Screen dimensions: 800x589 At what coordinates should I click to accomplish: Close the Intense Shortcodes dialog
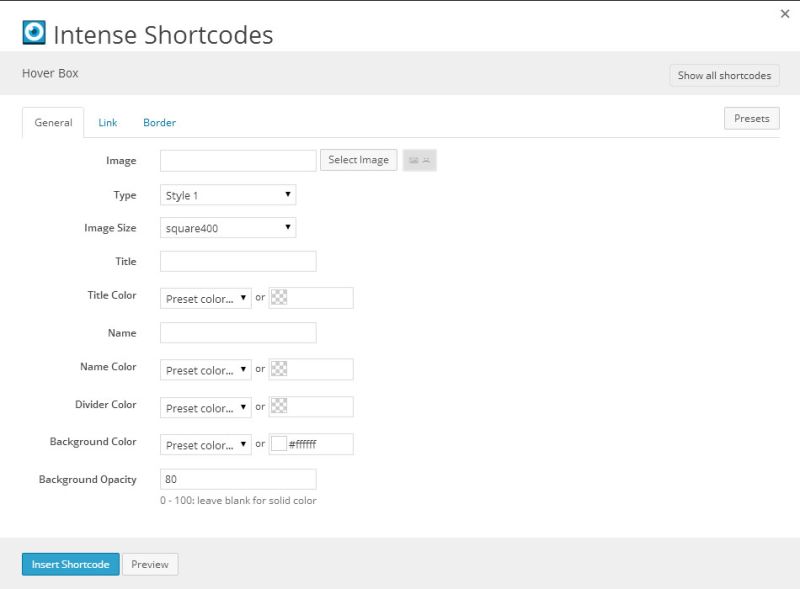coord(785,14)
